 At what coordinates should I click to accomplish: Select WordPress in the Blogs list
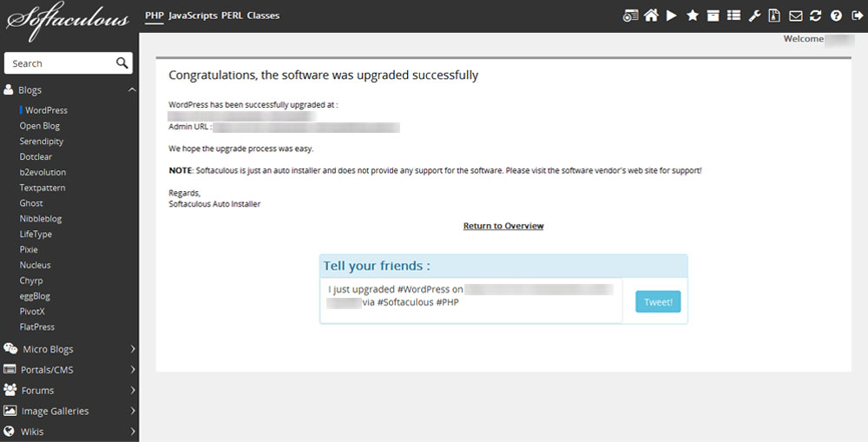pos(46,110)
